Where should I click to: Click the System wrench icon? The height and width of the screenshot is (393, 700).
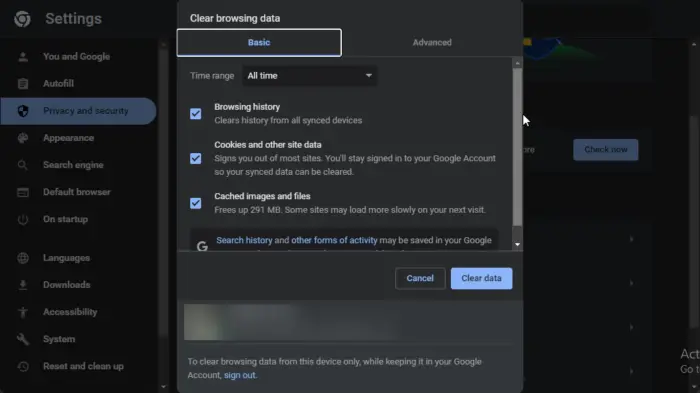[x=23, y=339]
